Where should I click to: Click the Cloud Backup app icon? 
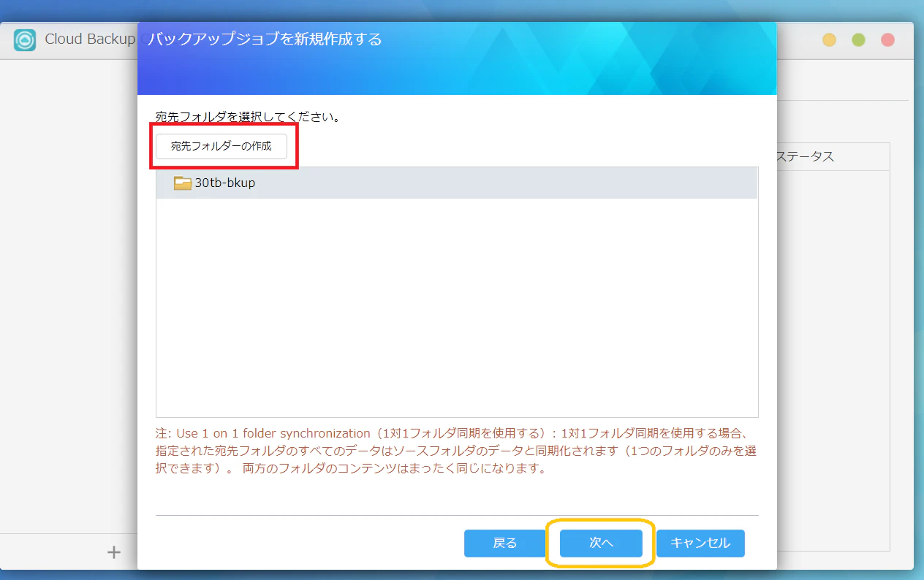[26, 39]
